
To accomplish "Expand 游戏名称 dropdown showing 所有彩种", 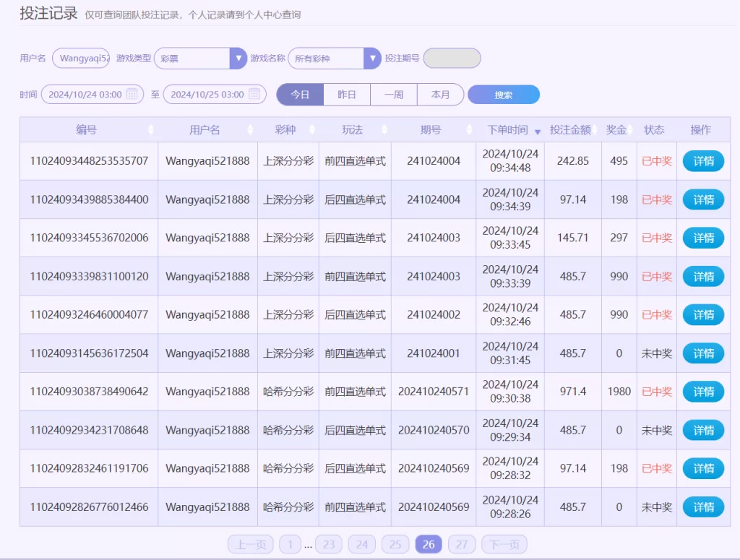I will coord(335,59).
